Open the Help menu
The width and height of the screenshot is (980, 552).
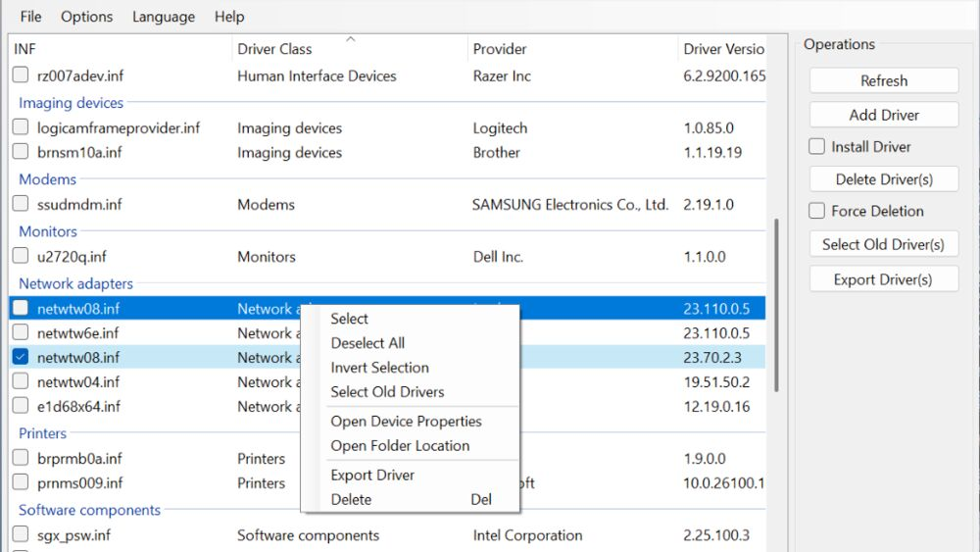click(228, 17)
